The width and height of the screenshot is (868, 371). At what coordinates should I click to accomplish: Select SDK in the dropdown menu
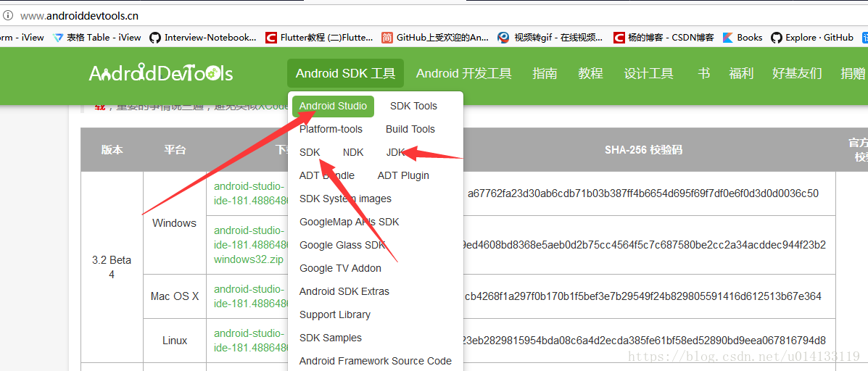[310, 153]
